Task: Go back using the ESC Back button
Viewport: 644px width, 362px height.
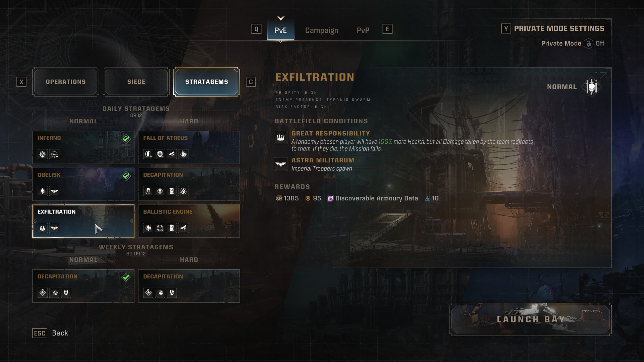Action: pos(50,333)
